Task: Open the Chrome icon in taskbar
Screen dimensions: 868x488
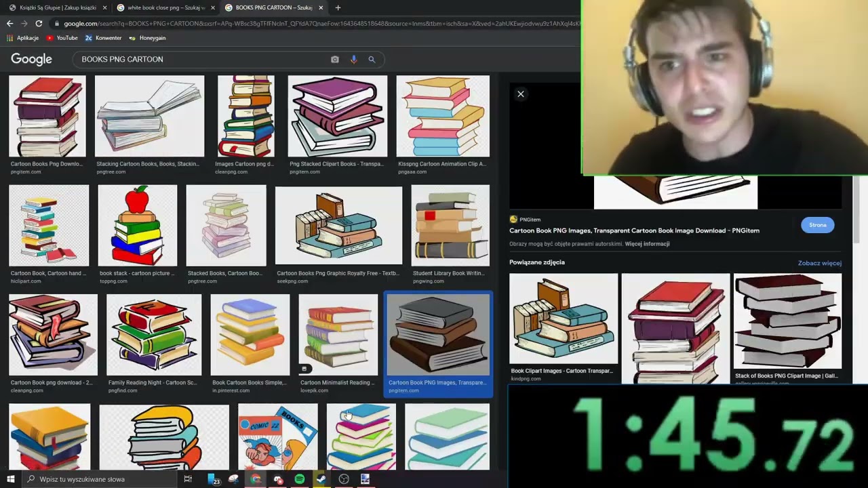Action: [x=256, y=479]
